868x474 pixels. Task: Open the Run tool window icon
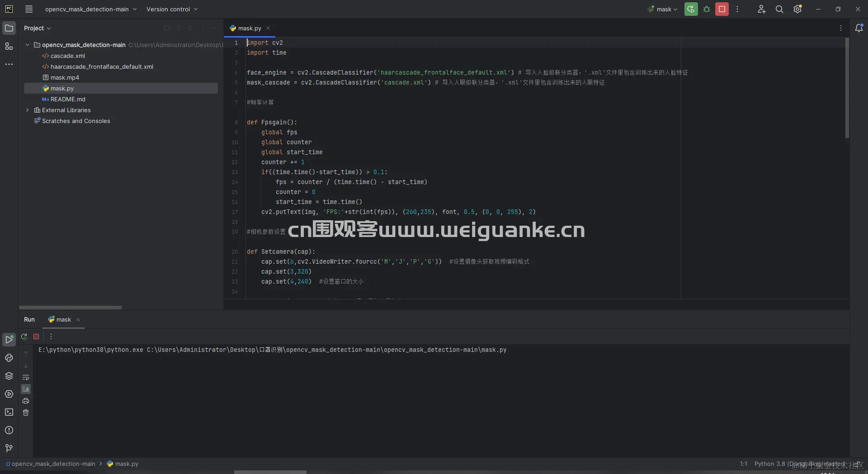(9, 339)
